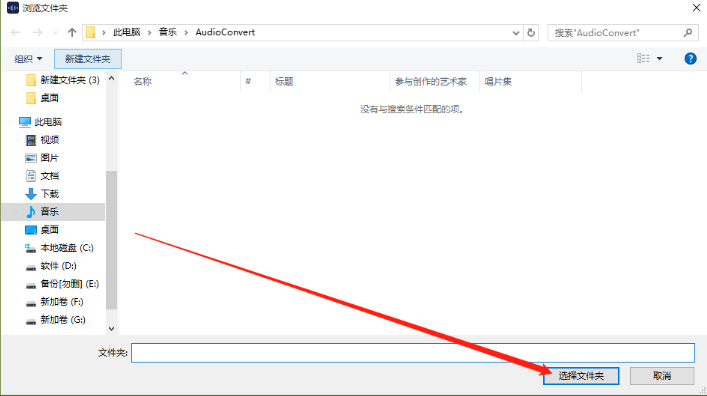Open the 组织 dropdown menu
The width and height of the screenshot is (707, 396).
click(x=28, y=59)
